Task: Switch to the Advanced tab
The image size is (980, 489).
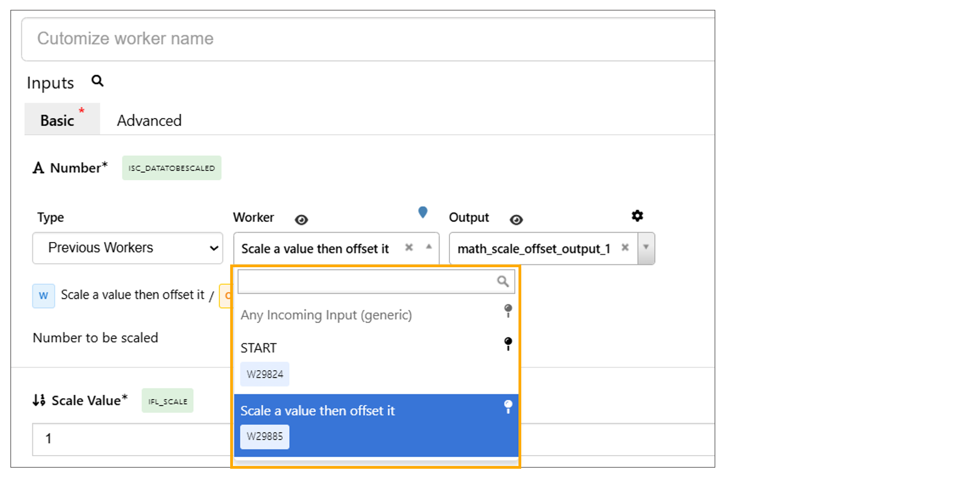Action: pyautogui.click(x=149, y=120)
